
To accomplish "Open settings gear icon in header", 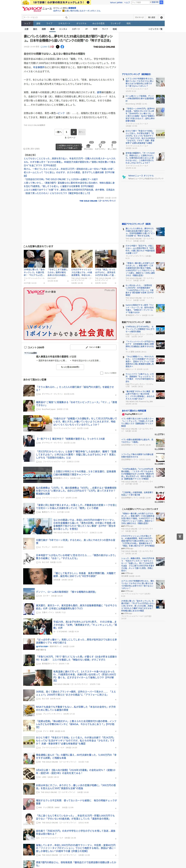I will coord(161,17).
